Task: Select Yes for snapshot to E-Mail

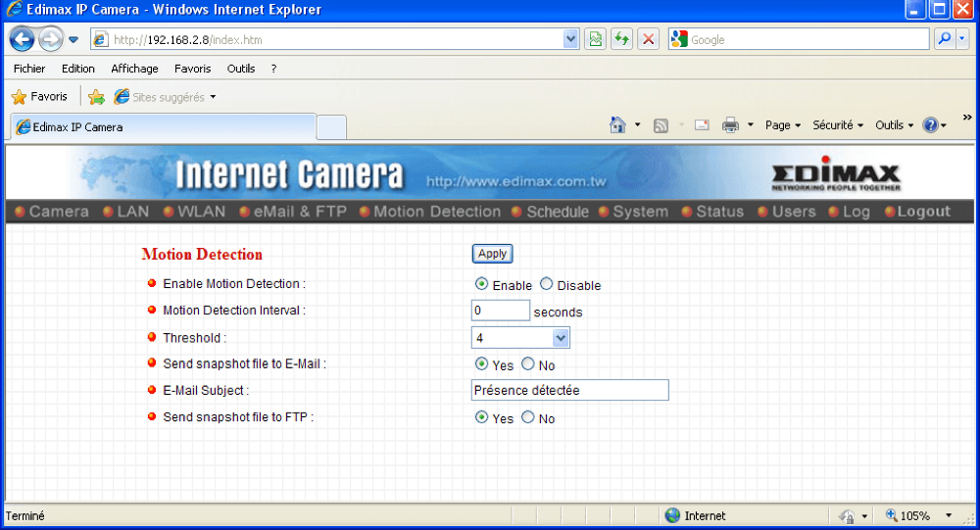Action: click(x=481, y=363)
